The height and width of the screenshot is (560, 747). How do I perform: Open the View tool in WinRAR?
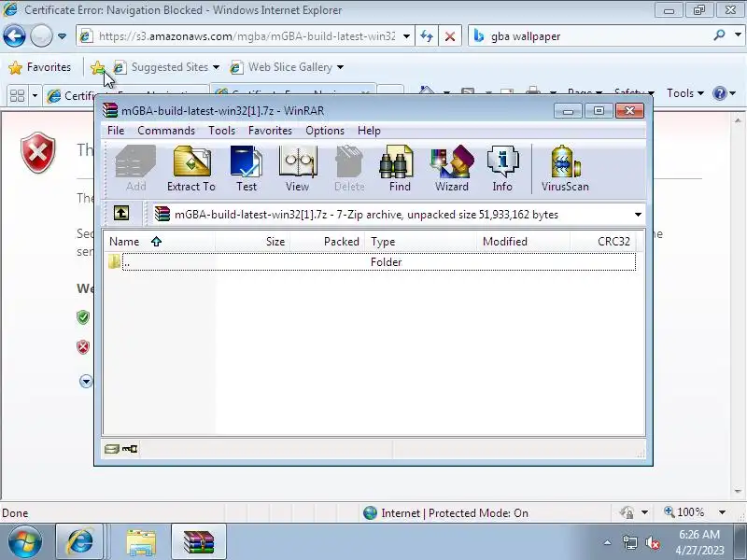297,169
